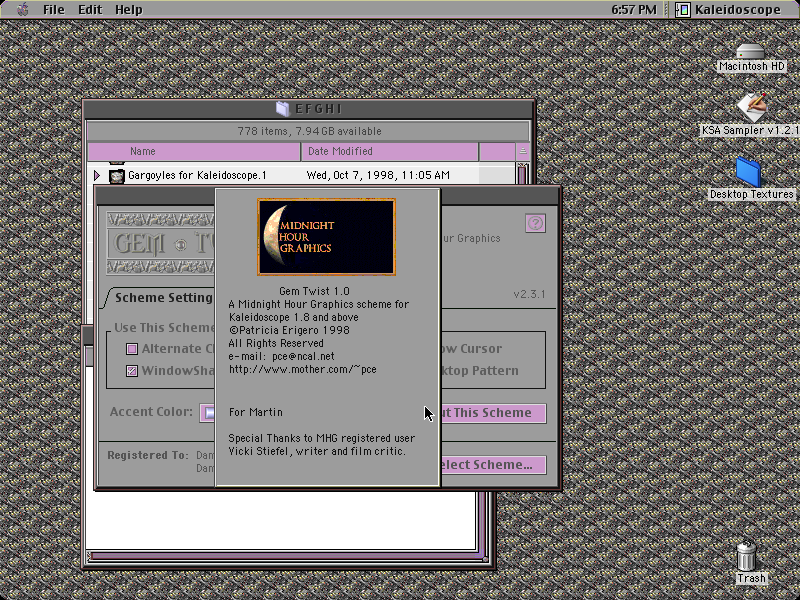This screenshot has height=600, width=800.
Task: Click the "Registered To:" label
Action: 148,455
